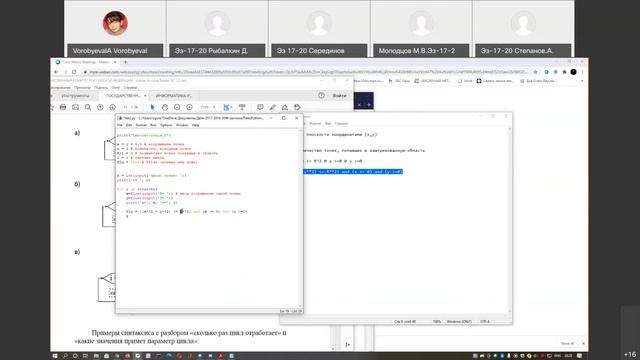Click the rightmost Acrobat toolbar icon
This screenshot has width=640, height=360.
click(x=297, y=107)
